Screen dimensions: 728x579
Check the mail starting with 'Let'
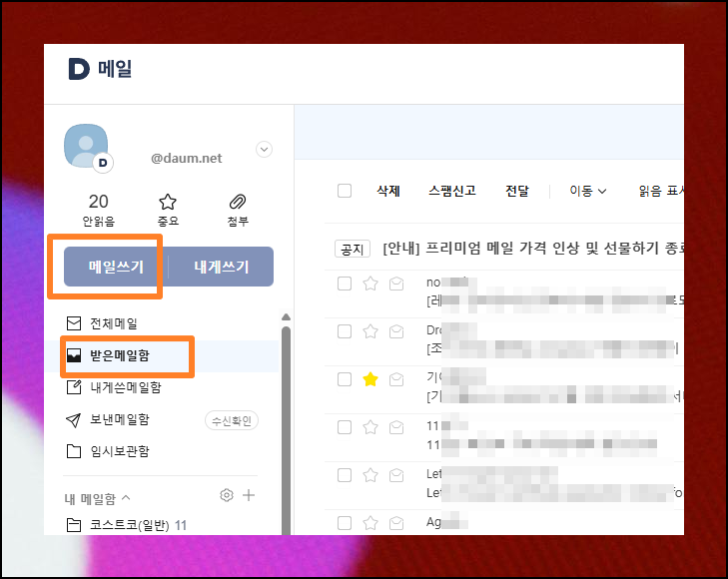[345, 475]
